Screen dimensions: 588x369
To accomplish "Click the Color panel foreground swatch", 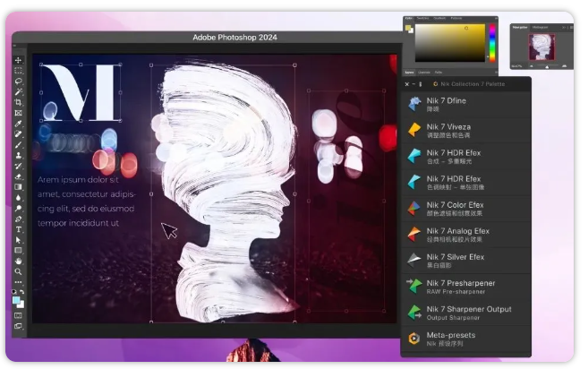I will pos(408,28).
